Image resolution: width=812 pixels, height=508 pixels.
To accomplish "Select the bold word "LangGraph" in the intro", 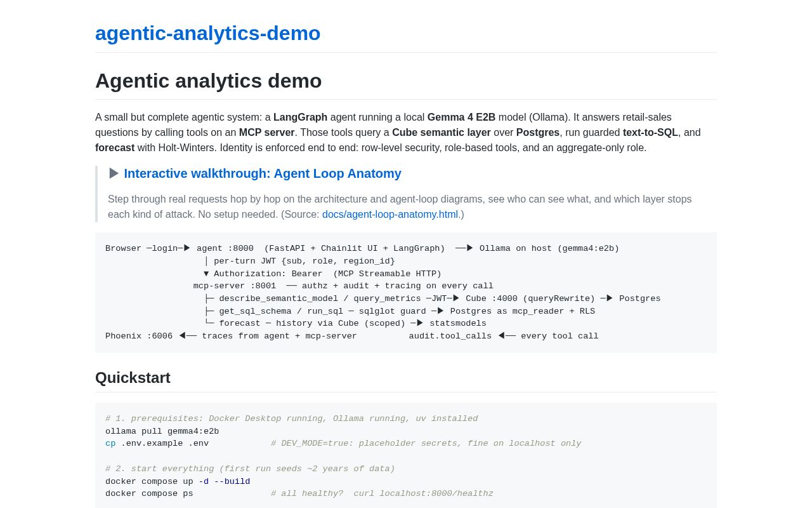I will [x=300, y=117].
